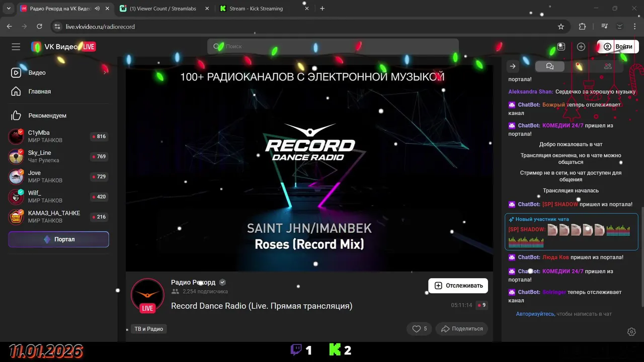Click the 2,254 подписчика text
Screen dimensions: 644x362
tap(205, 292)
